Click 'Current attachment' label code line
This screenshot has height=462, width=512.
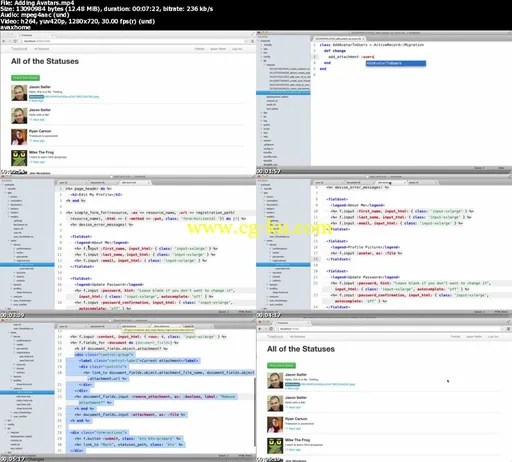[139, 361]
